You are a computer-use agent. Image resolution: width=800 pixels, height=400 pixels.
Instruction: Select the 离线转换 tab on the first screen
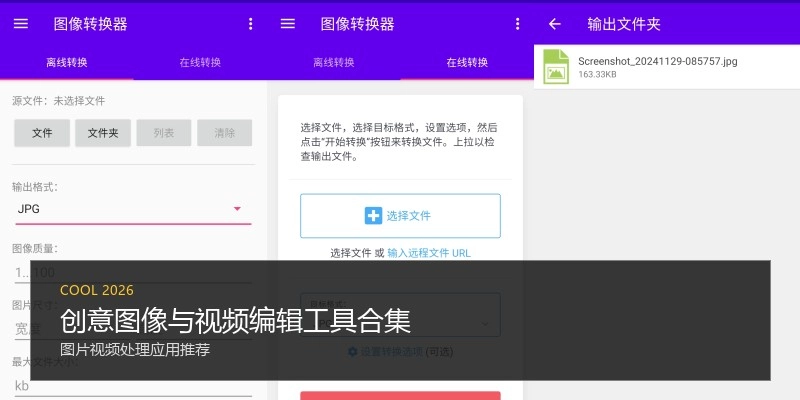67,62
